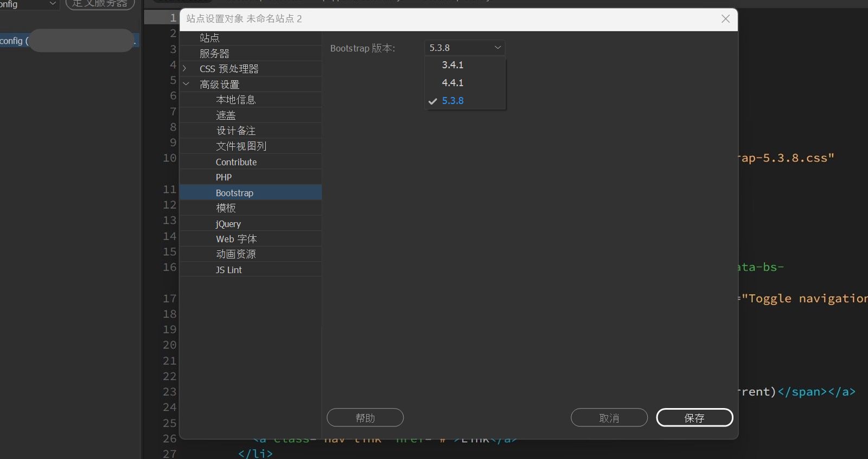The image size is (868, 459).
Task: Click the 定义服务器 button behind the dialog
Action: (x=100, y=4)
